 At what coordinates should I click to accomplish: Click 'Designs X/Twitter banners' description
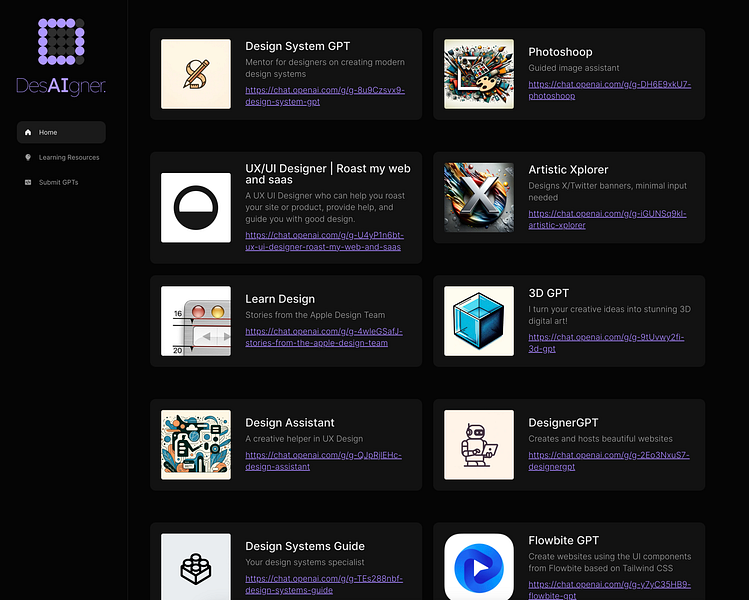pyautogui.click(x=608, y=192)
